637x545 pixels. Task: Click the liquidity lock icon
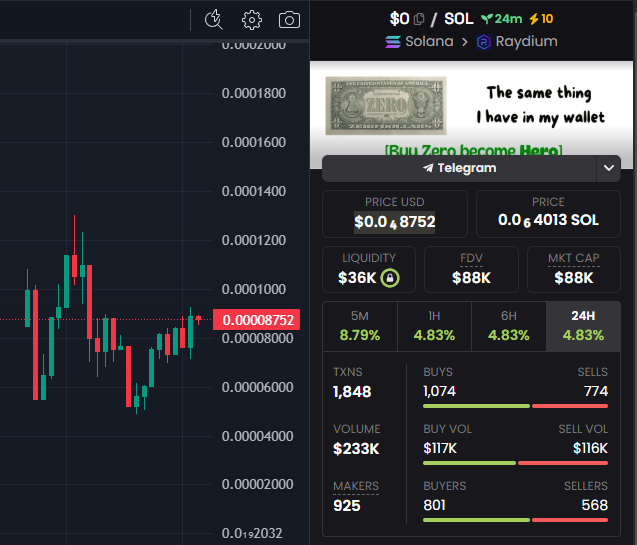390,278
